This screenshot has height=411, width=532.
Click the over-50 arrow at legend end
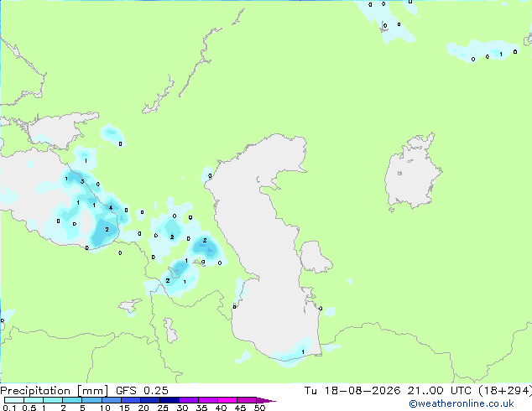pos(266,400)
